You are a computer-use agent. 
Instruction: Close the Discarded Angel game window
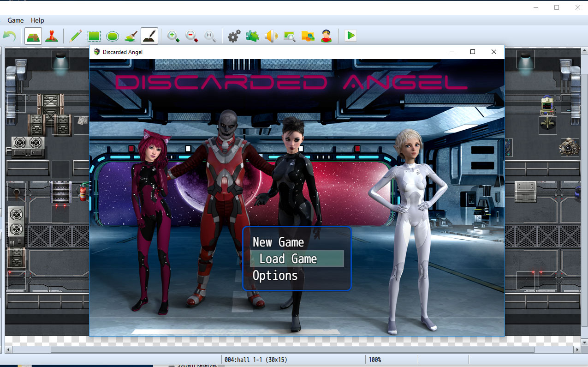click(494, 52)
